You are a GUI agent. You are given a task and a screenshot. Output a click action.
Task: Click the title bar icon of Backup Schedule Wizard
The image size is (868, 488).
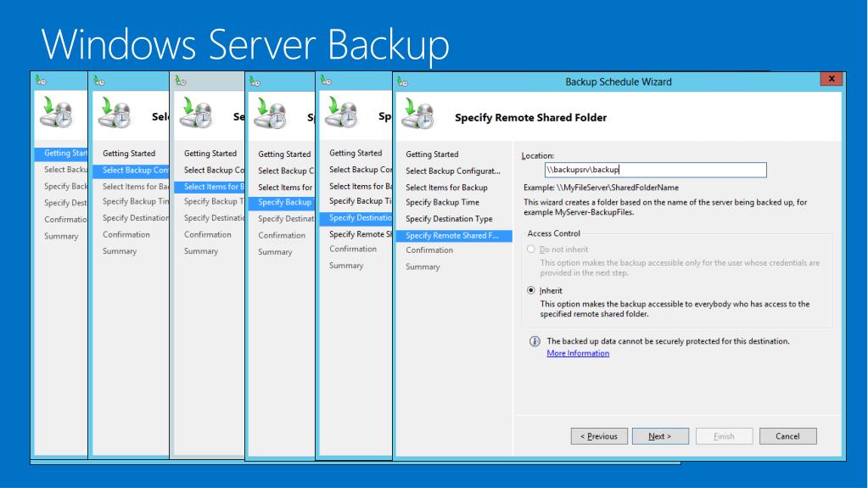coord(402,82)
